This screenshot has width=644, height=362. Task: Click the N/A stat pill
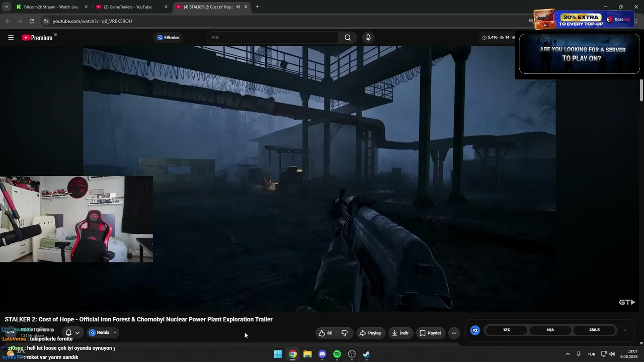pos(550,330)
